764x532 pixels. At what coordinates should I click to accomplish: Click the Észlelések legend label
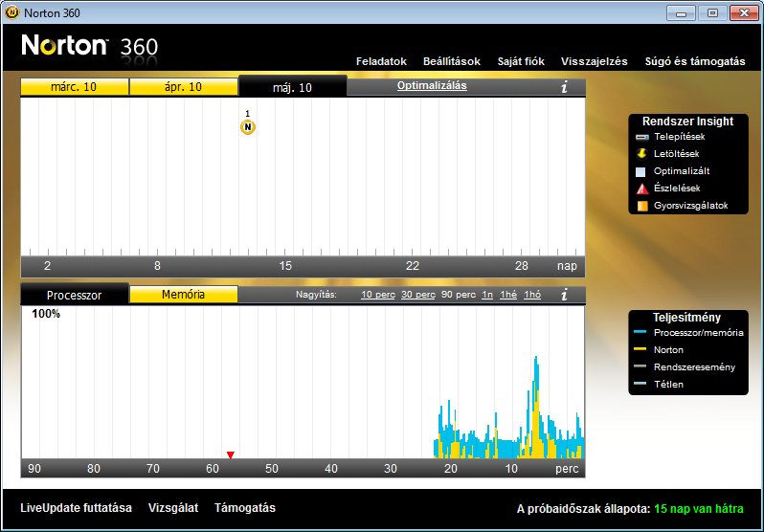click(x=677, y=188)
